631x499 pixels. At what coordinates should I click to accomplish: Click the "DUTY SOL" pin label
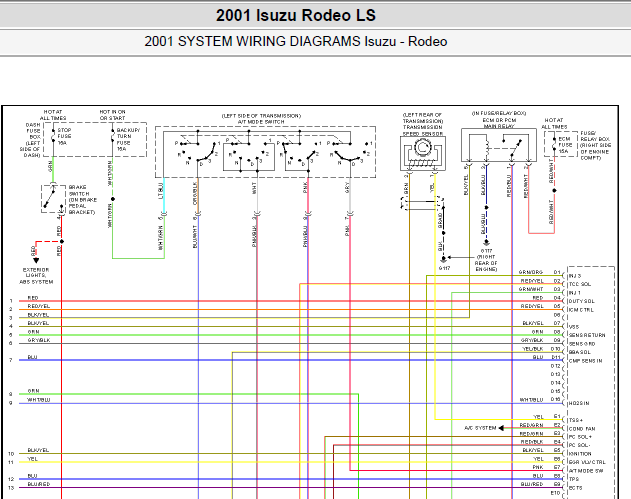(x=581, y=301)
